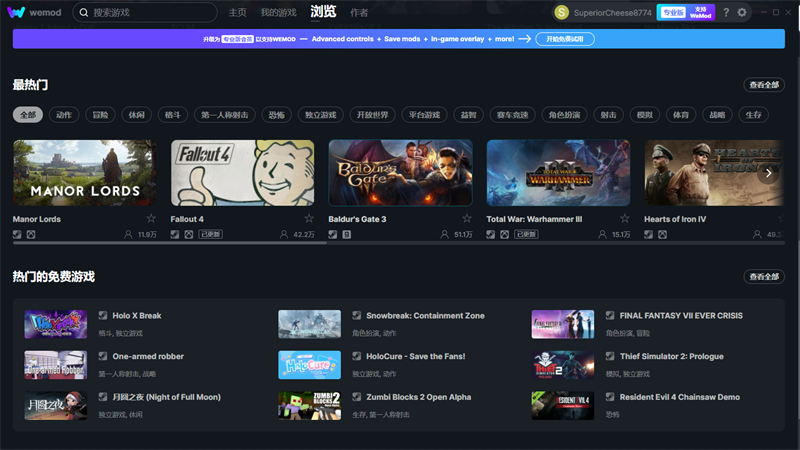The image size is (800, 450).
Task: Click Steam icon beside Snowbreak: Containment Zone
Action: tap(357, 315)
